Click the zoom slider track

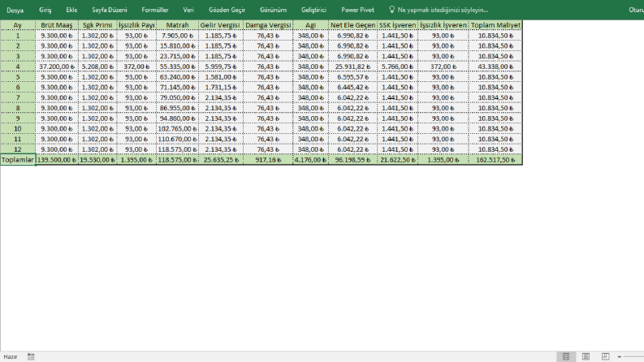634,356
